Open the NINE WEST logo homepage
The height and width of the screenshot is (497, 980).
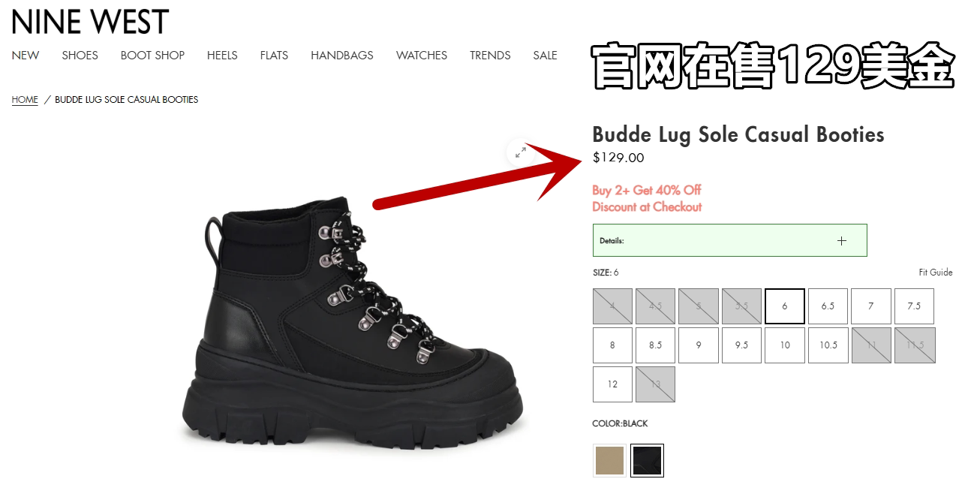coord(90,22)
